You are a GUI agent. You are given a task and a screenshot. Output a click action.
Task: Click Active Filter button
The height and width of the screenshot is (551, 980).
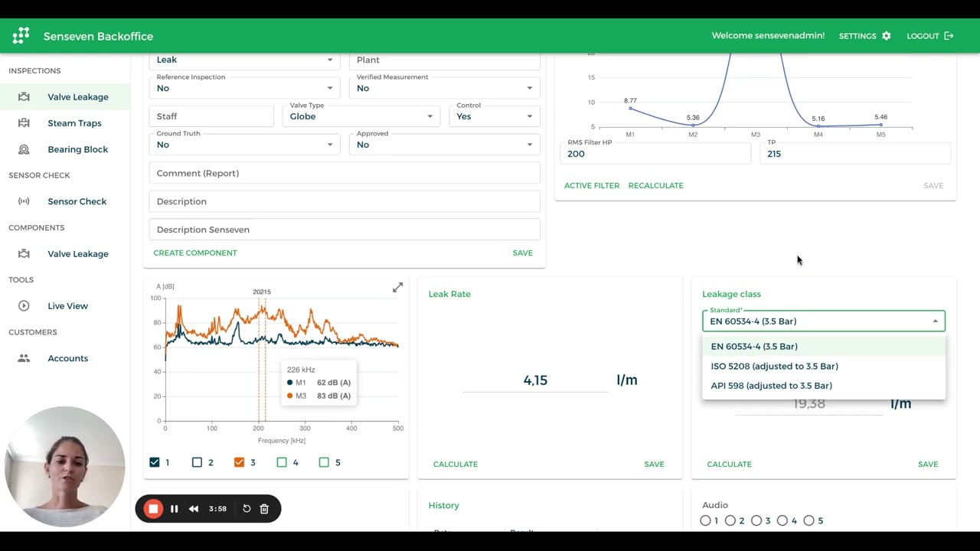[x=592, y=185]
